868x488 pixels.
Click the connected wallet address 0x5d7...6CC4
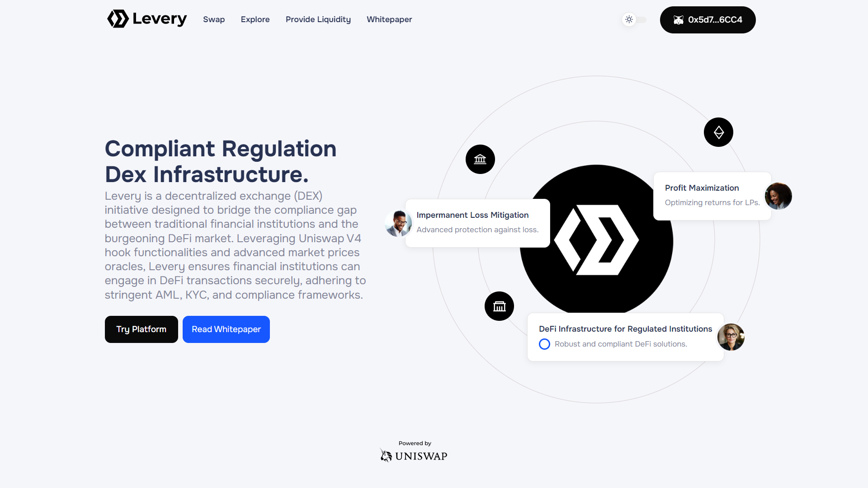tap(715, 20)
